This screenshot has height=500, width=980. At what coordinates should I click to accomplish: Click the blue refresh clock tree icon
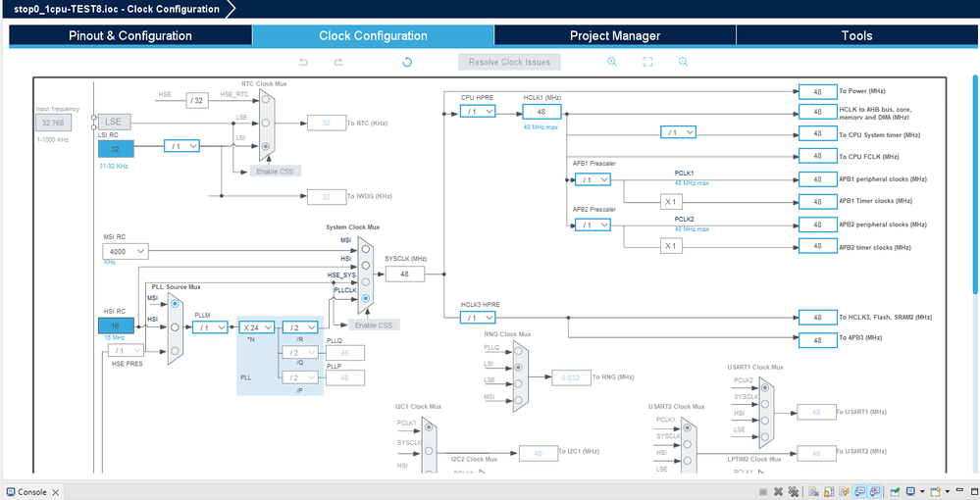click(407, 62)
